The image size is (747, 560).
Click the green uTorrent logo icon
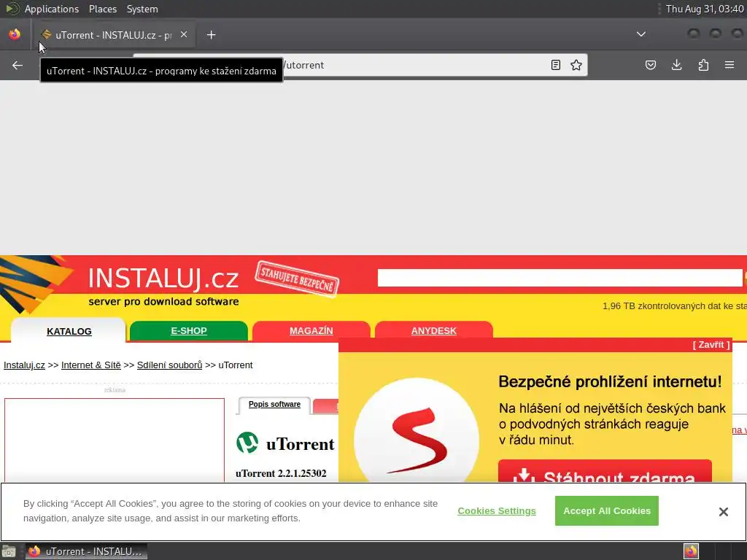(x=247, y=443)
